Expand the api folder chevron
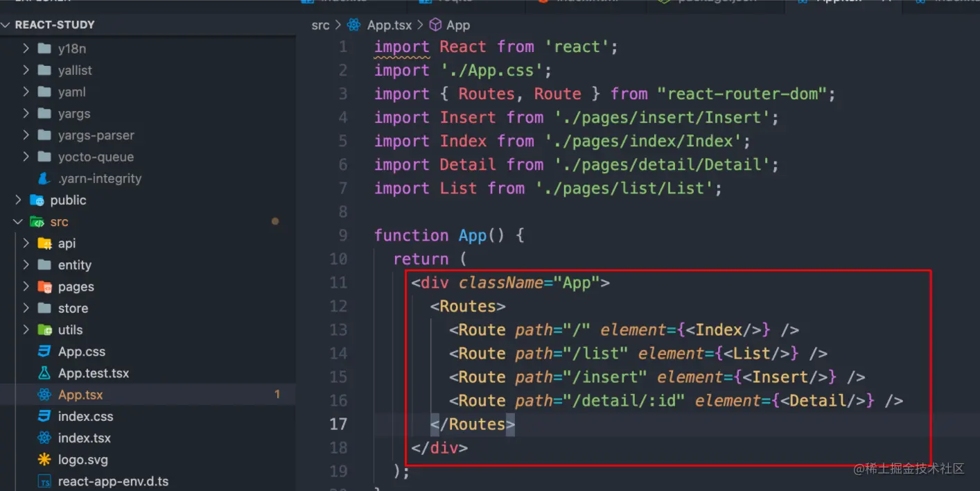 26,243
